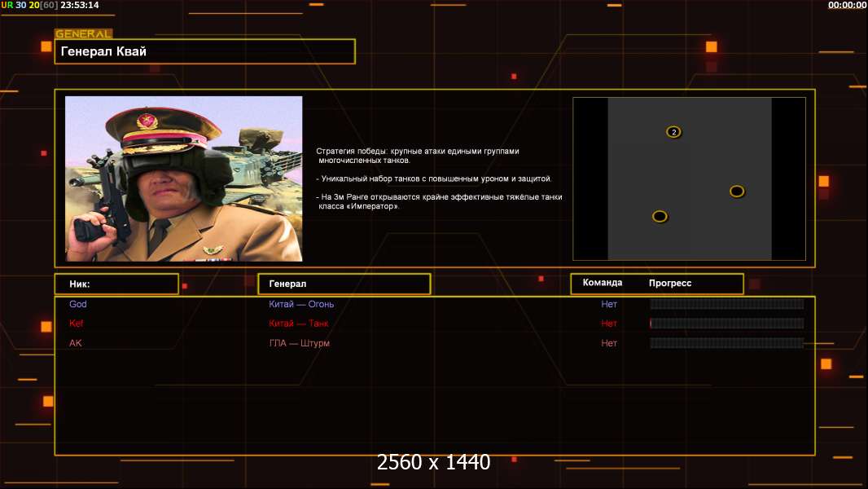Select player name Kef
The width and height of the screenshot is (868, 489).
pos(77,324)
